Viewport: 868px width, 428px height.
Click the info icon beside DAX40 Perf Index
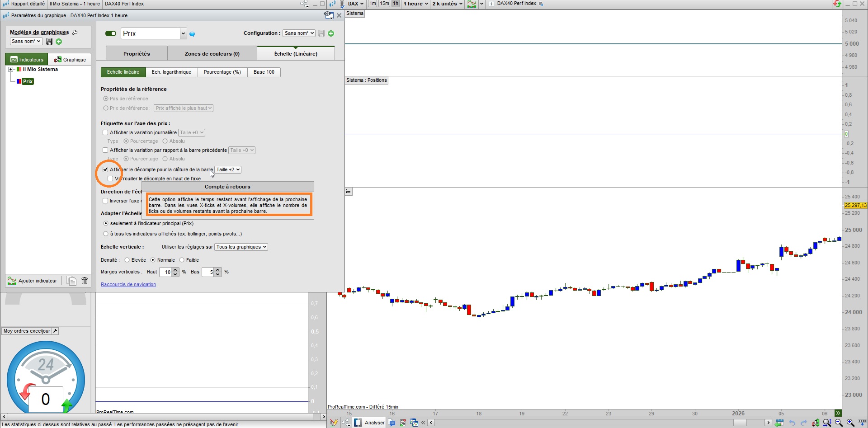pos(491,4)
